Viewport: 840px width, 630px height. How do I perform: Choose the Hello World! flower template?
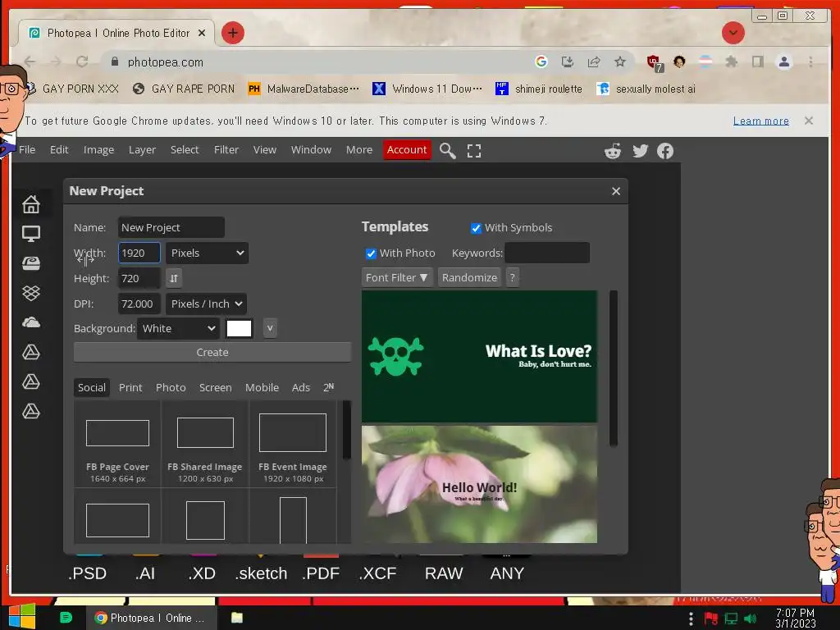(479, 484)
